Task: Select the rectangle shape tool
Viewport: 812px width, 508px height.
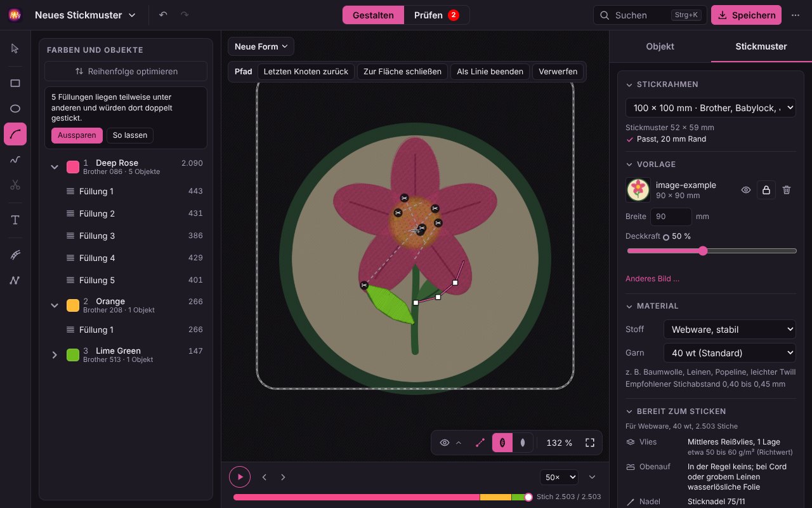Action: [15, 83]
